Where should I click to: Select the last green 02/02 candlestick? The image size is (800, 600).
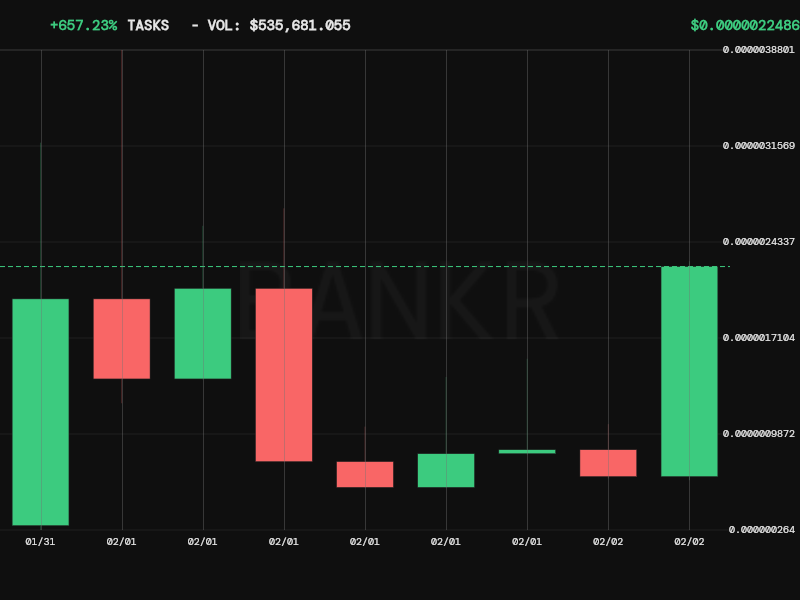pyautogui.click(x=689, y=371)
